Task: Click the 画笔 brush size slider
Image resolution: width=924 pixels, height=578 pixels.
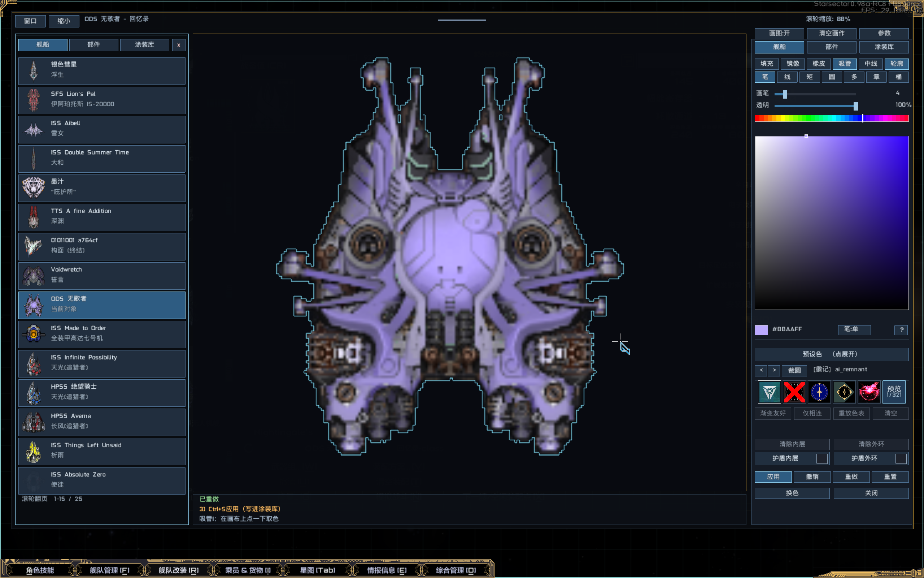Action: (815, 94)
